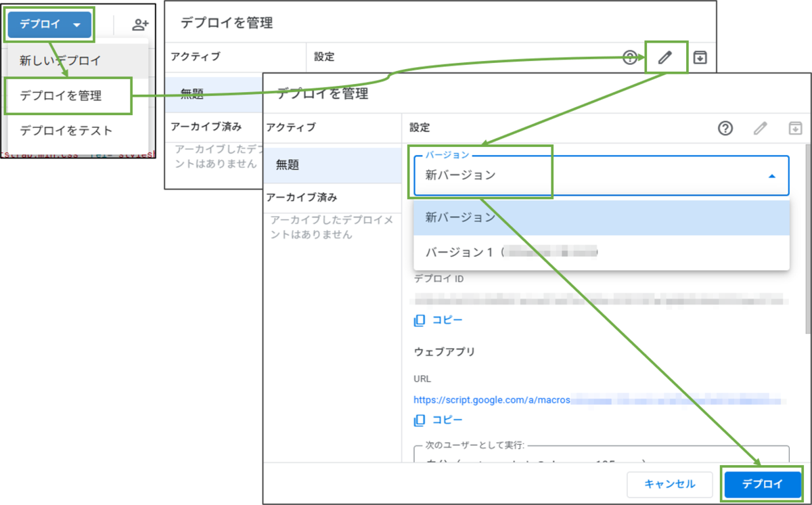812x505 pixels.
Task: Click the greyed pencil icon in front dialog
Action: 761,128
